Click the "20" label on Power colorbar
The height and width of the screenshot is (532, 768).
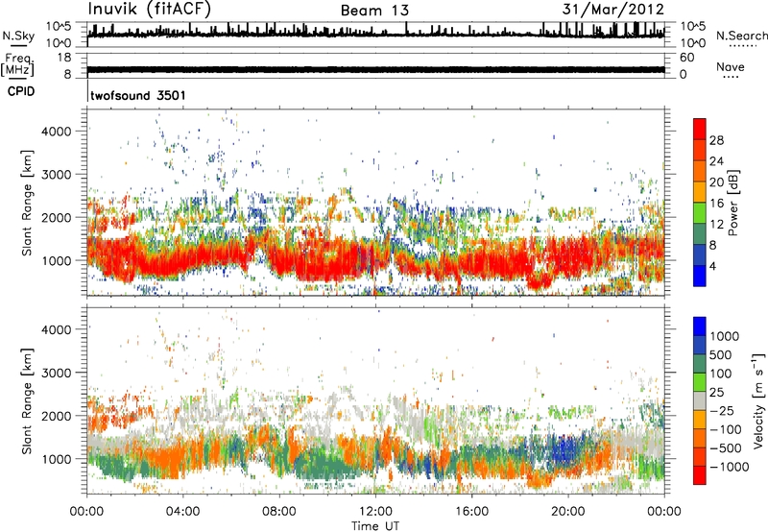[x=716, y=182]
